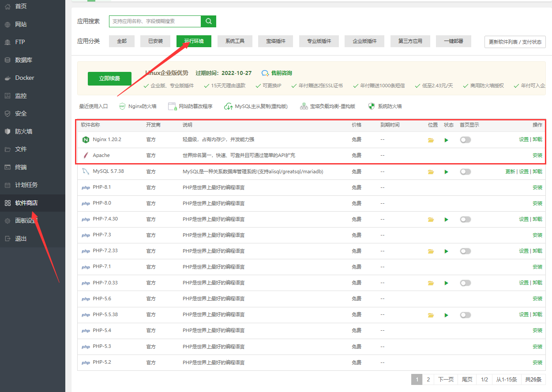Click MySQL 更新 link
This screenshot has height=392, width=552.
pyautogui.click(x=510, y=172)
